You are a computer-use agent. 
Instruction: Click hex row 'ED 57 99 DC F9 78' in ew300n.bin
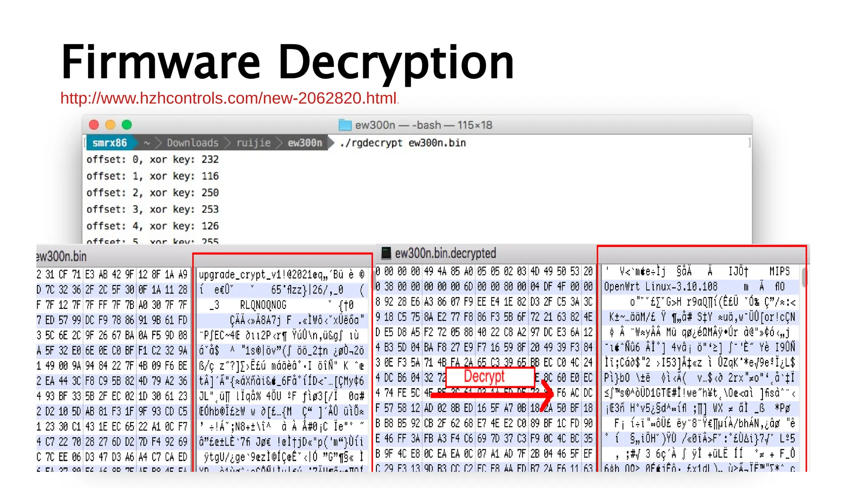[x=112, y=320]
